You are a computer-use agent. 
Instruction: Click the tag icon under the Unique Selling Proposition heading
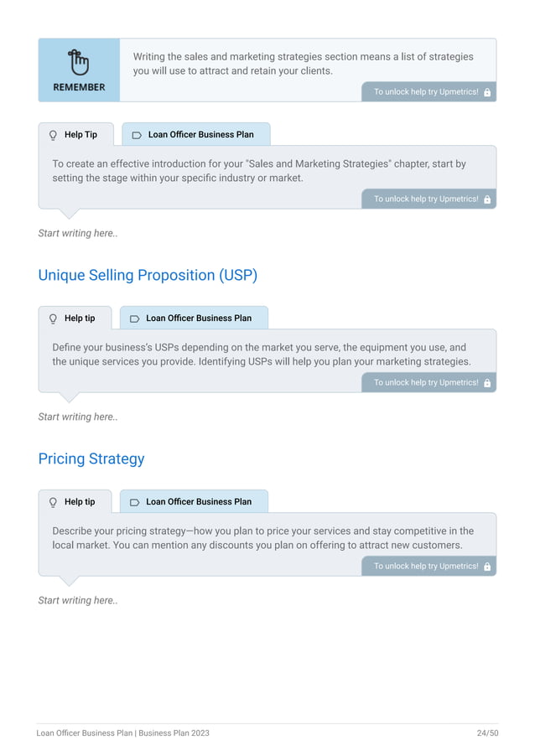tap(134, 318)
